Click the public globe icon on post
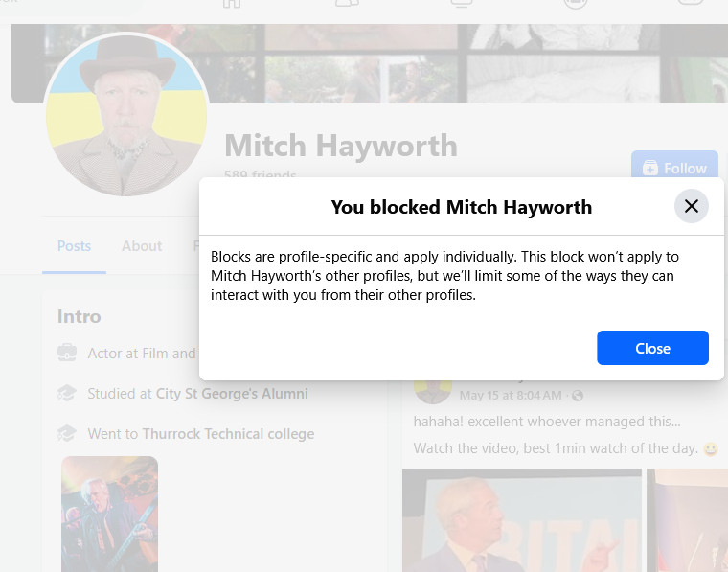Viewport: 728px width, 572px height. (578, 396)
